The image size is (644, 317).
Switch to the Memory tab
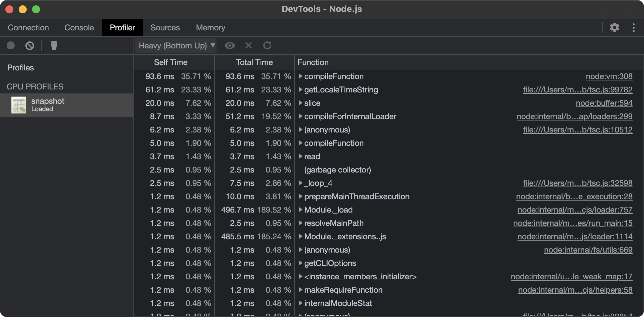[210, 28]
